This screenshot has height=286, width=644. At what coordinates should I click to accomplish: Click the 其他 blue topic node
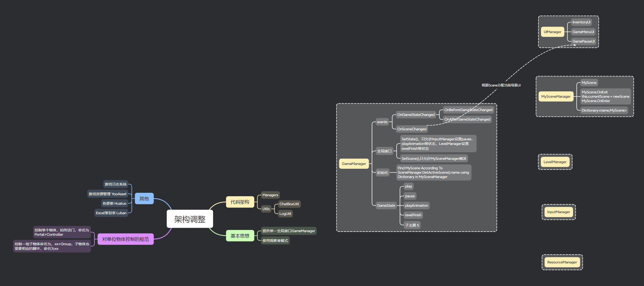pos(144,199)
